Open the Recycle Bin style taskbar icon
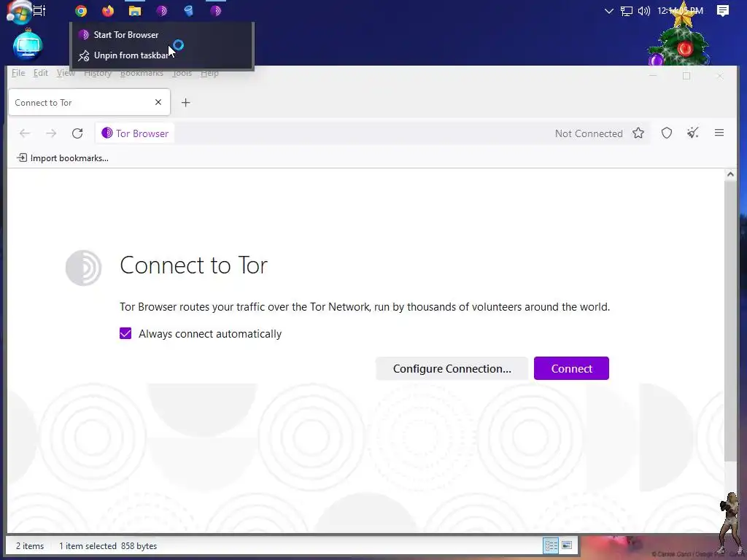Screen dimensions: 747x560 point(189,10)
